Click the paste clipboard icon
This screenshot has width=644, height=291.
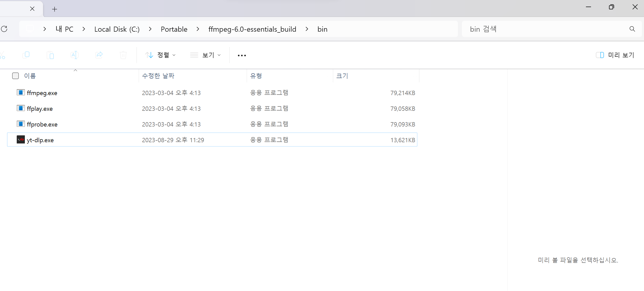[50, 55]
